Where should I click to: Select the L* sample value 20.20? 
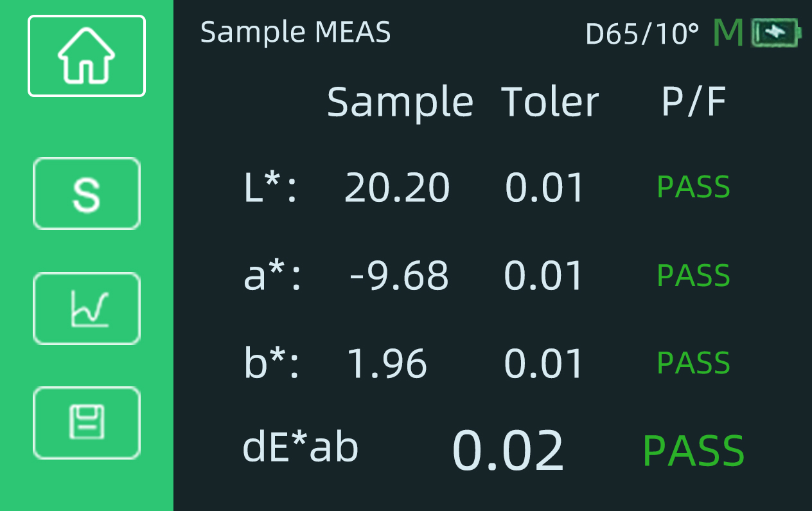click(x=397, y=188)
